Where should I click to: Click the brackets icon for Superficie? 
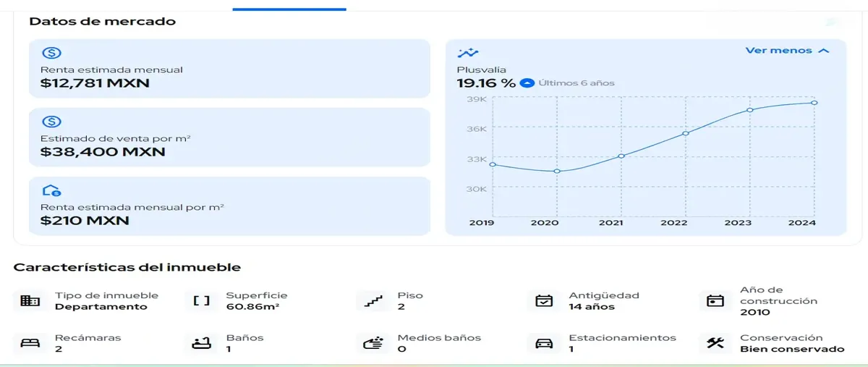click(x=201, y=300)
